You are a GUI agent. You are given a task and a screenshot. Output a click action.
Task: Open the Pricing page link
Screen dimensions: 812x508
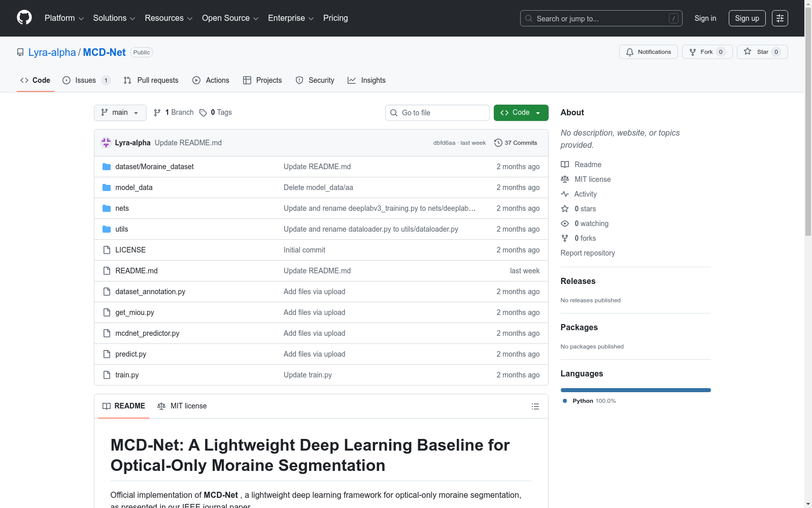[335, 18]
